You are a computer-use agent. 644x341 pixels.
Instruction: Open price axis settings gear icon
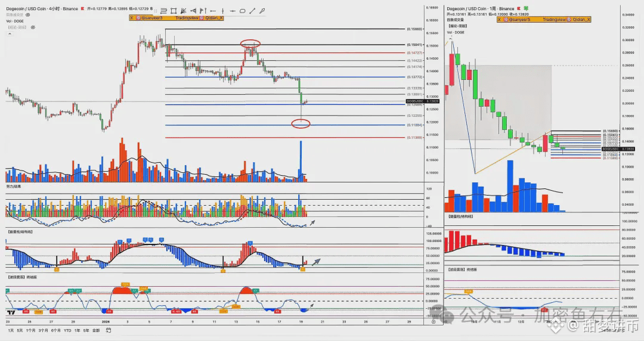click(x=434, y=322)
